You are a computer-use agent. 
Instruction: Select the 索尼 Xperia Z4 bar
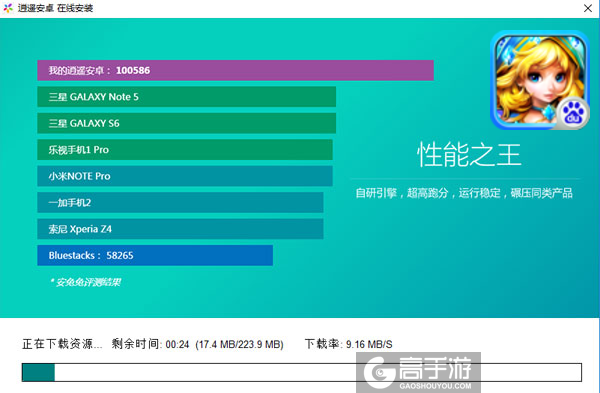point(180,228)
